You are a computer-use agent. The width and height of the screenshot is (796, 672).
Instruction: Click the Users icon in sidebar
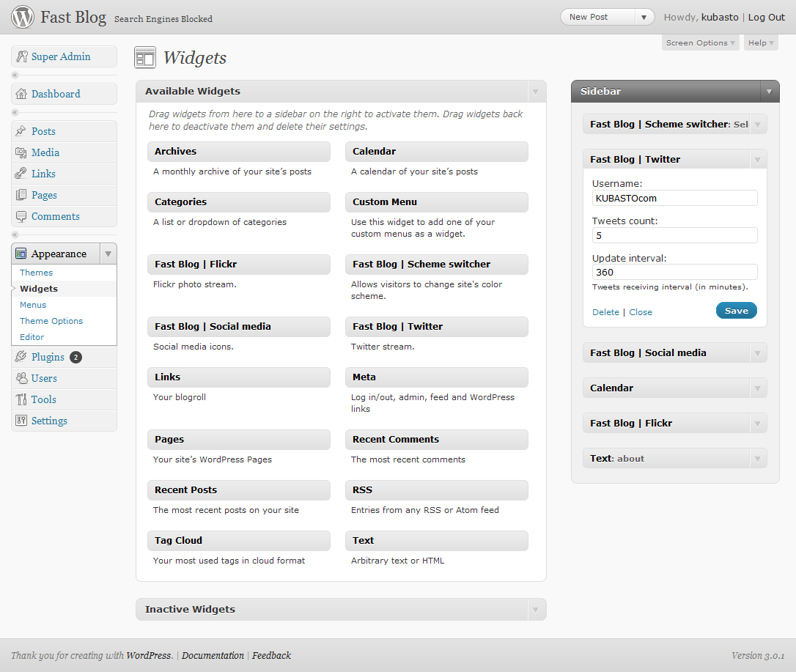21,378
